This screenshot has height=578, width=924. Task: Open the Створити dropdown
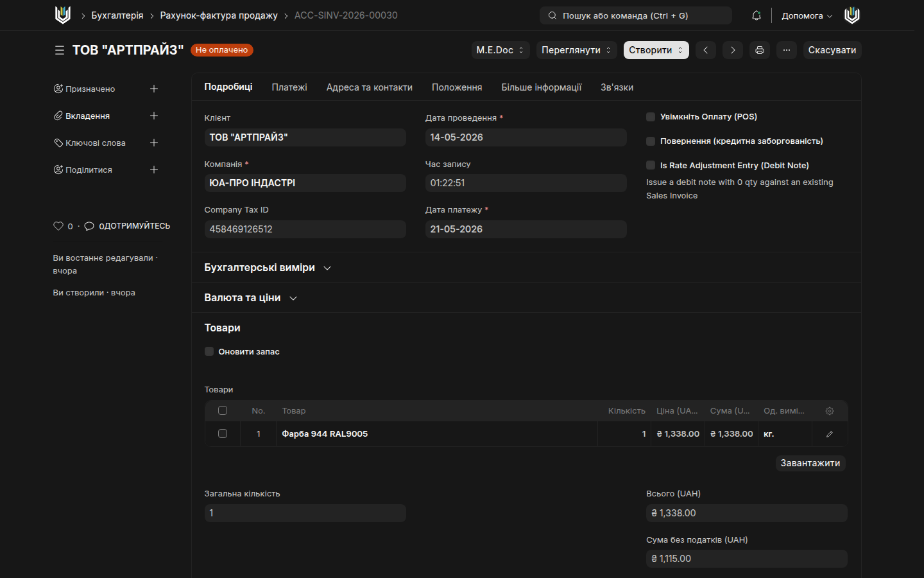656,50
